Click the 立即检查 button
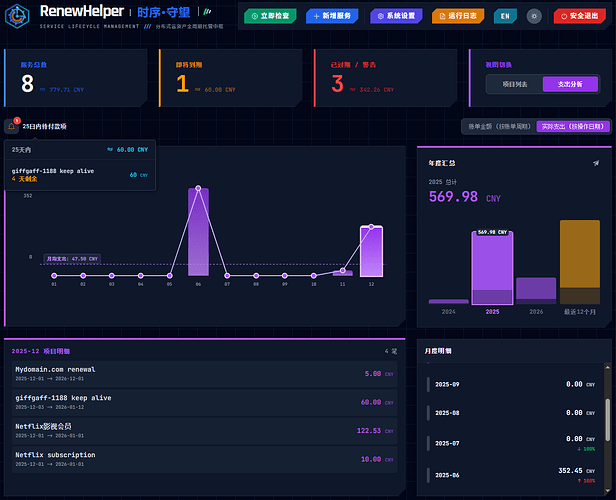The image size is (616, 500). coord(269,16)
